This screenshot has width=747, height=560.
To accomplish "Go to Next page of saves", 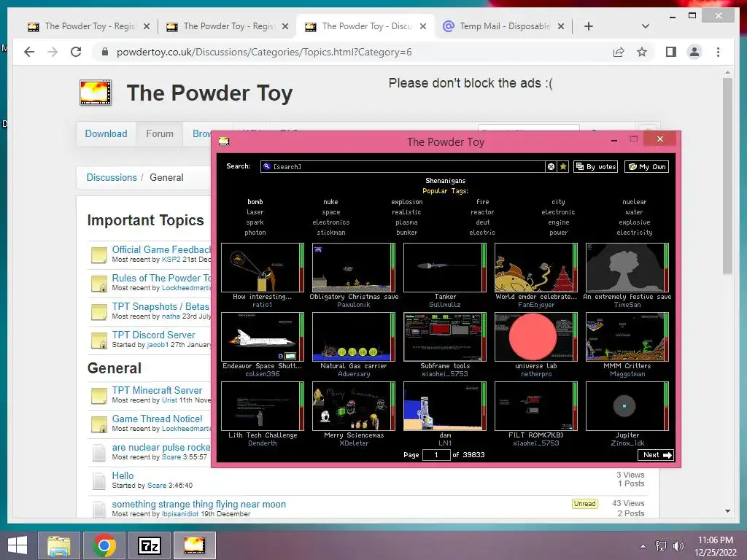I will tap(657, 455).
